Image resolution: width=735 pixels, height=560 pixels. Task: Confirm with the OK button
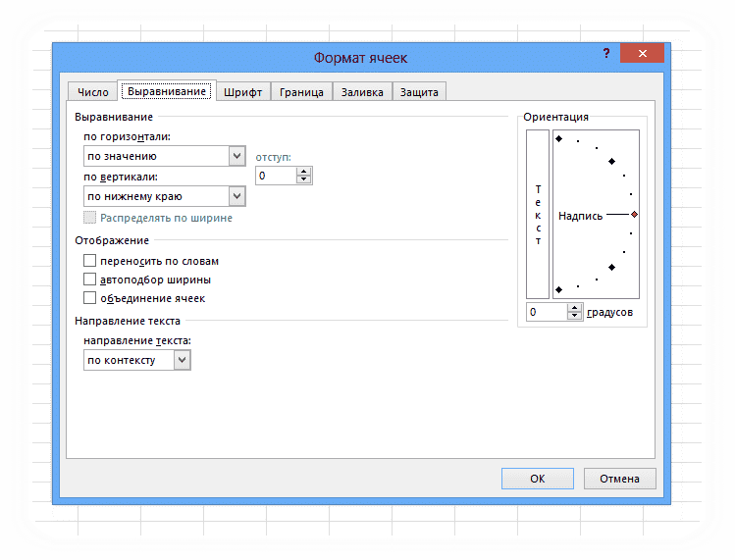pyautogui.click(x=538, y=479)
